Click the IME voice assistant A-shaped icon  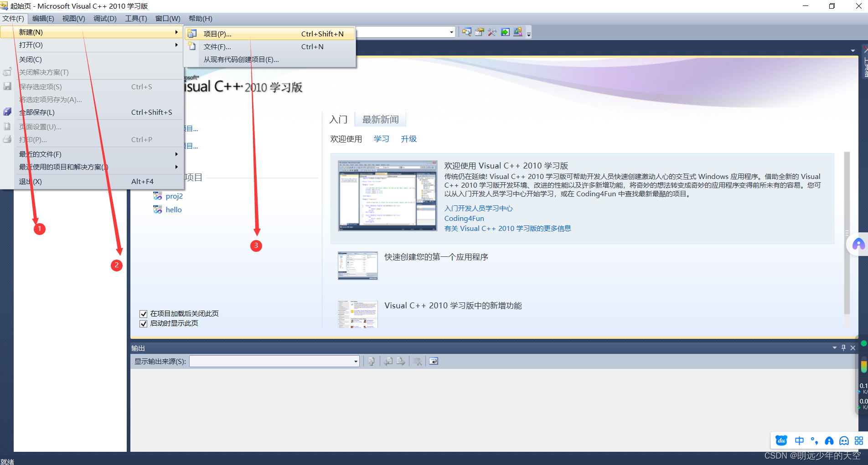(x=829, y=440)
